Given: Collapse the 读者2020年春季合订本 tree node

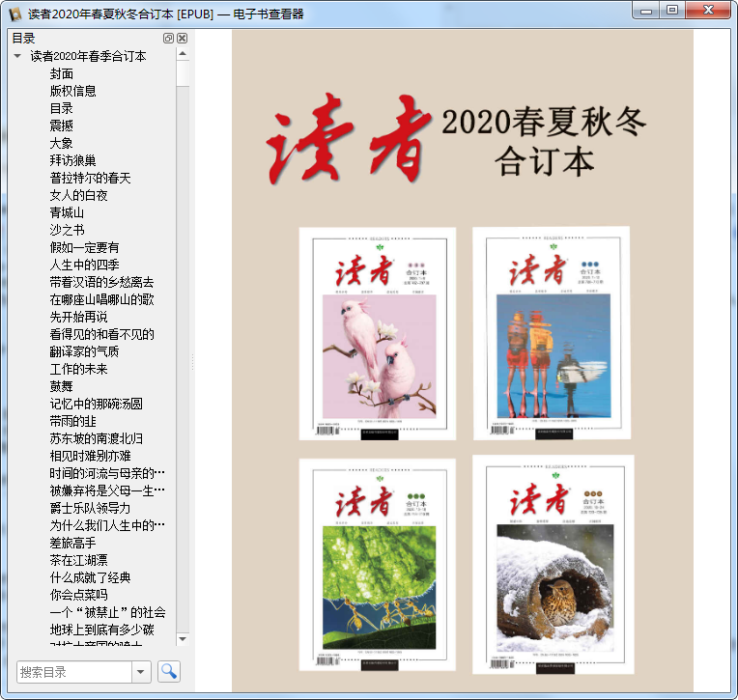Looking at the screenshot, I should coord(17,56).
